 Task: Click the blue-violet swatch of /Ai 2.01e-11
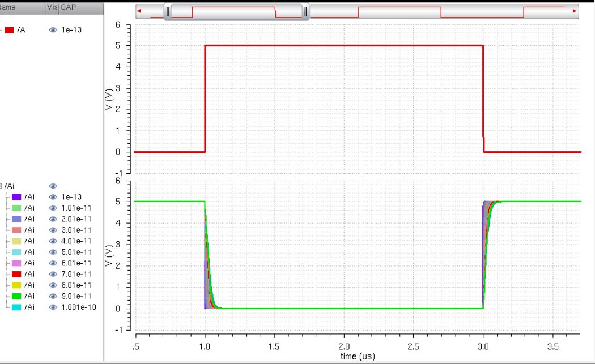[16, 219]
